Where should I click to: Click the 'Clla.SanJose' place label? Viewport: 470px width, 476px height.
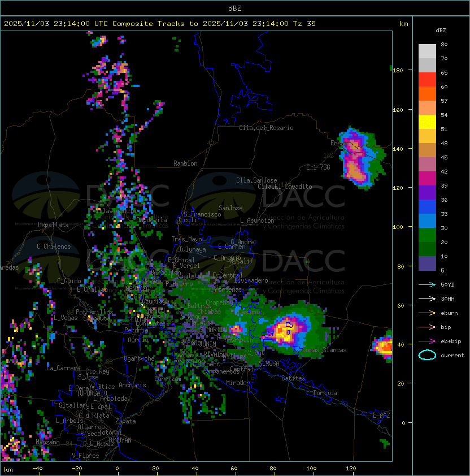256,180
